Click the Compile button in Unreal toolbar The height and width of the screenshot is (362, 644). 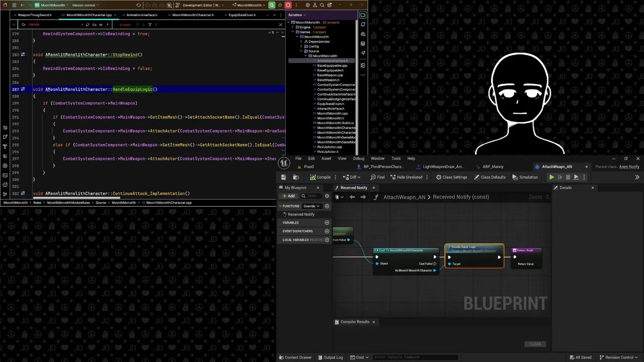coord(320,177)
